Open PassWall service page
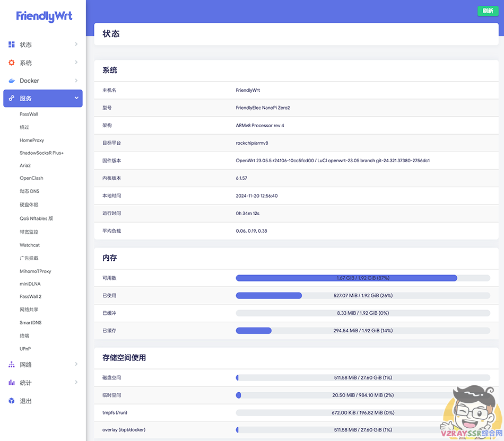This screenshot has height=441, width=504. tap(29, 114)
